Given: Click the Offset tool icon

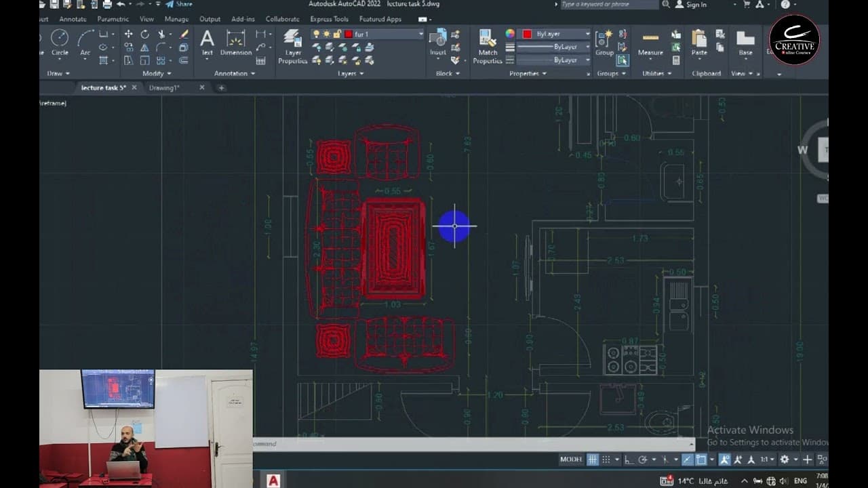Looking at the screenshot, I should (x=184, y=60).
